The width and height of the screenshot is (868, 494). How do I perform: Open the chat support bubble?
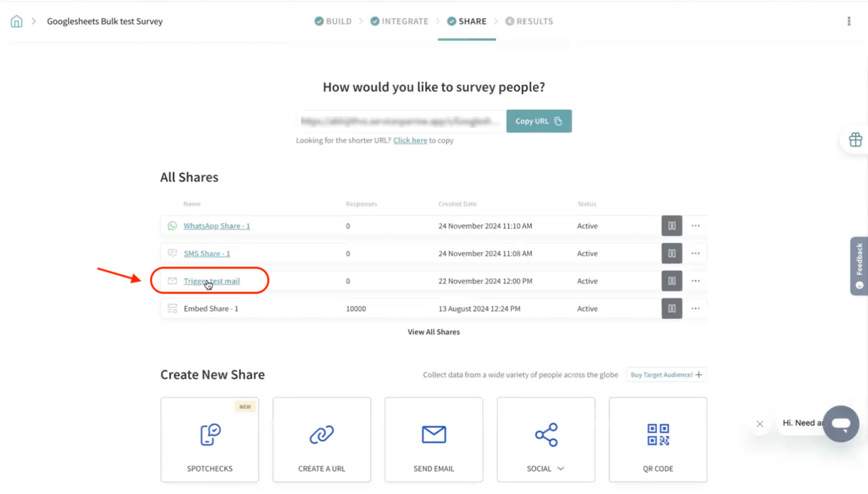pos(840,424)
